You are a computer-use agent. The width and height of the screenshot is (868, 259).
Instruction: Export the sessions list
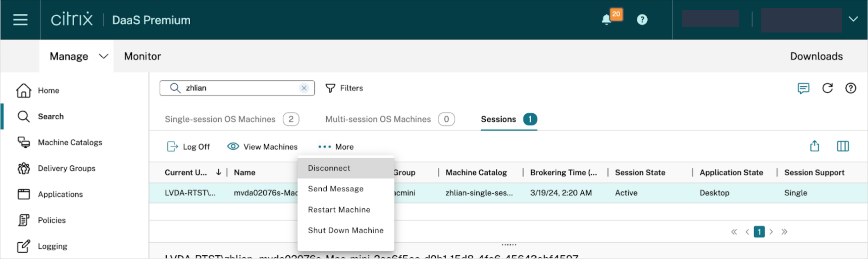pos(815,146)
